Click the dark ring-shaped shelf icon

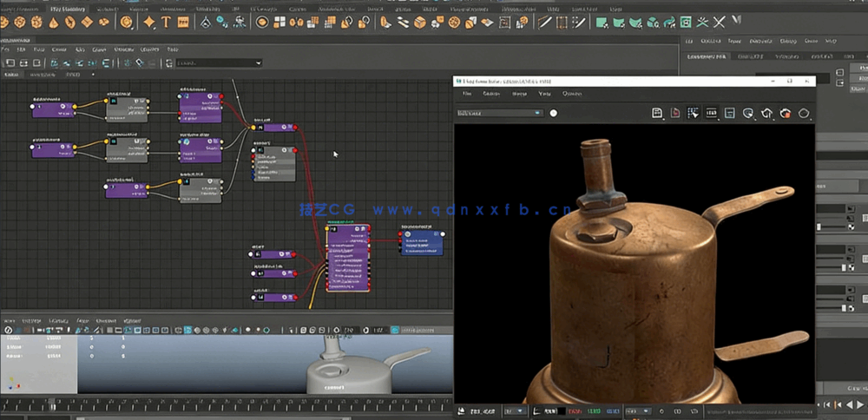(x=262, y=23)
